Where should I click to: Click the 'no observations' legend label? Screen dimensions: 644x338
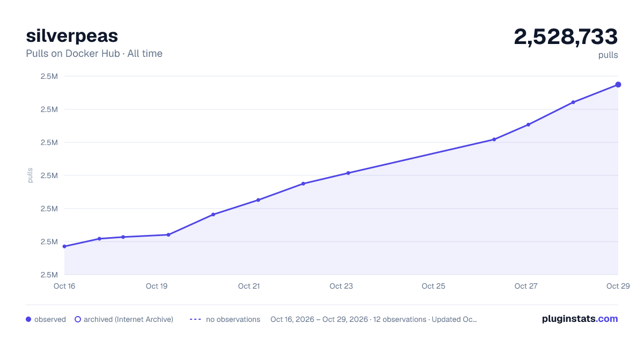233,319
